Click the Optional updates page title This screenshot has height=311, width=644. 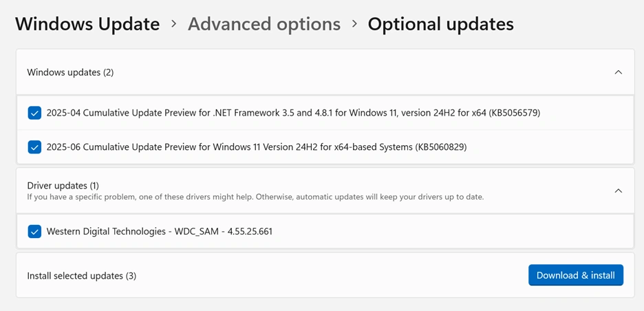tap(440, 24)
